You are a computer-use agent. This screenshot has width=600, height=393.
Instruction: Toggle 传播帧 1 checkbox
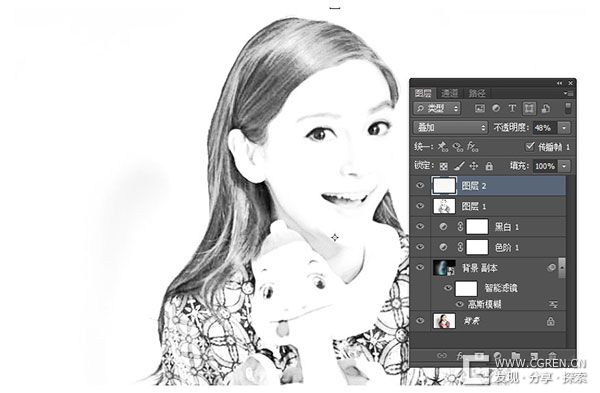[x=530, y=146]
